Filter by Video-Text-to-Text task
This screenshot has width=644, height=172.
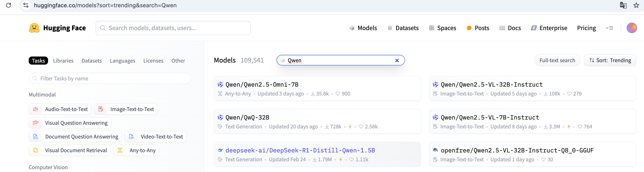click(156, 136)
